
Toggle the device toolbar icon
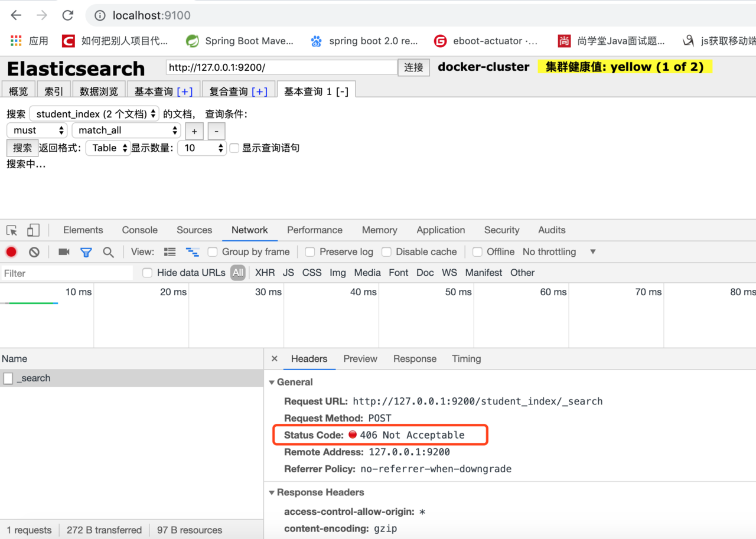33,230
